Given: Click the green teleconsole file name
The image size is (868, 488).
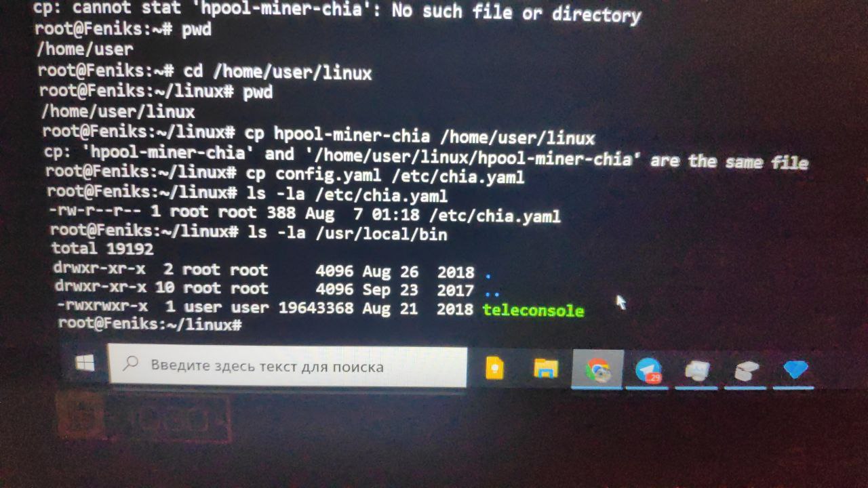Looking at the screenshot, I should click(533, 310).
